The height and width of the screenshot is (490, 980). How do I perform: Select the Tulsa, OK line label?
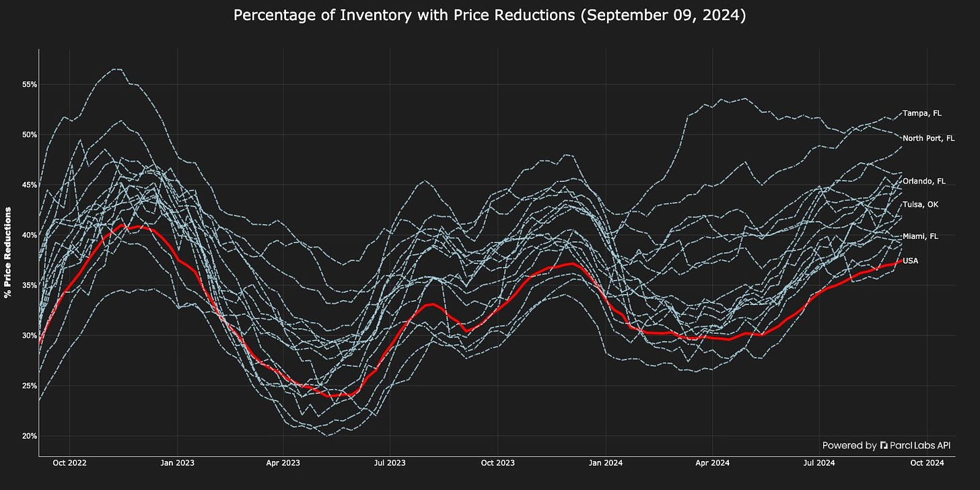[x=920, y=204]
